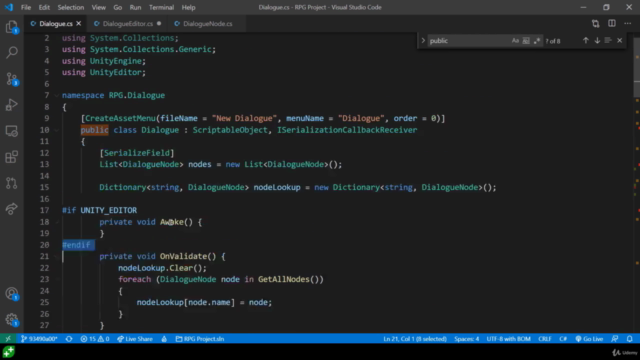Click the git branch 93490a00 indicator
Viewport: 640px width, 360px height.
pyautogui.click(x=39, y=339)
